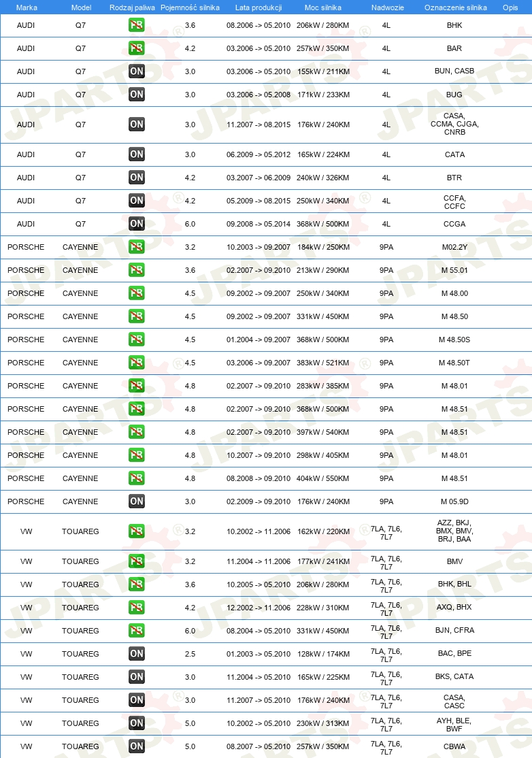532x758 pixels.
Task: Click the Oznaczenie silnika column header
Action: [456, 7]
